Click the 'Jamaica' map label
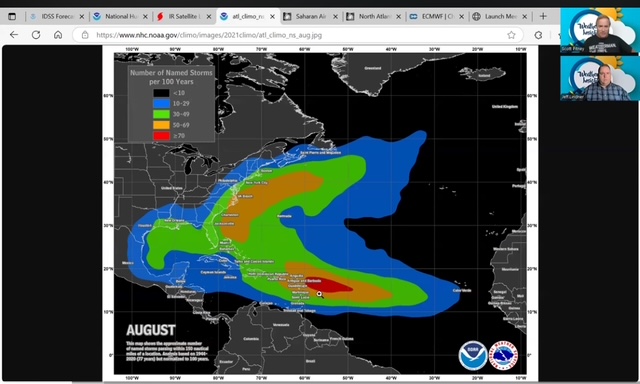The image size is (640, 384). click(230, 277)
